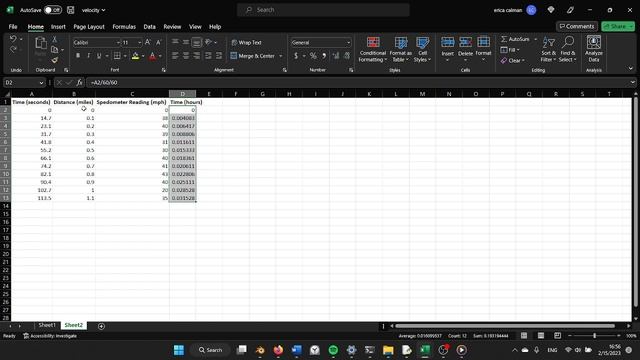Click the Name Box showing D2

point(24,82)
